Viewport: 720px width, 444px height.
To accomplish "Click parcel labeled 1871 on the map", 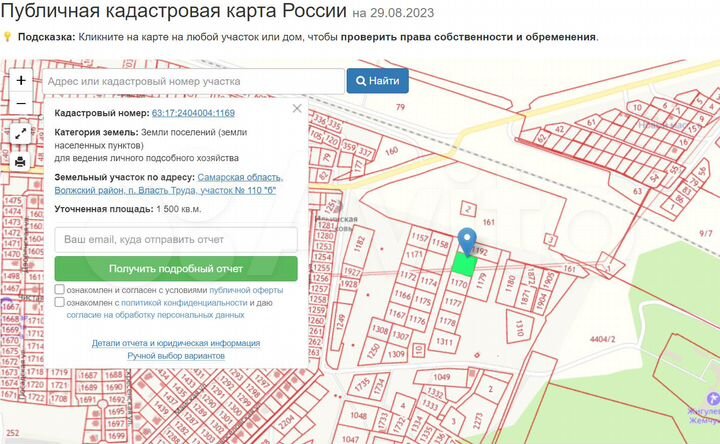I will coord(525,298).
